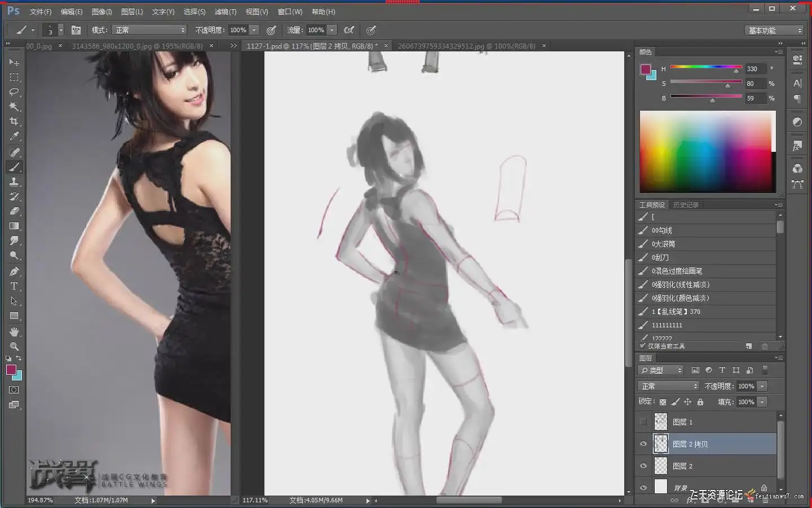Select the Clone Stamp tool
The image size is (812, 508).
14,182
